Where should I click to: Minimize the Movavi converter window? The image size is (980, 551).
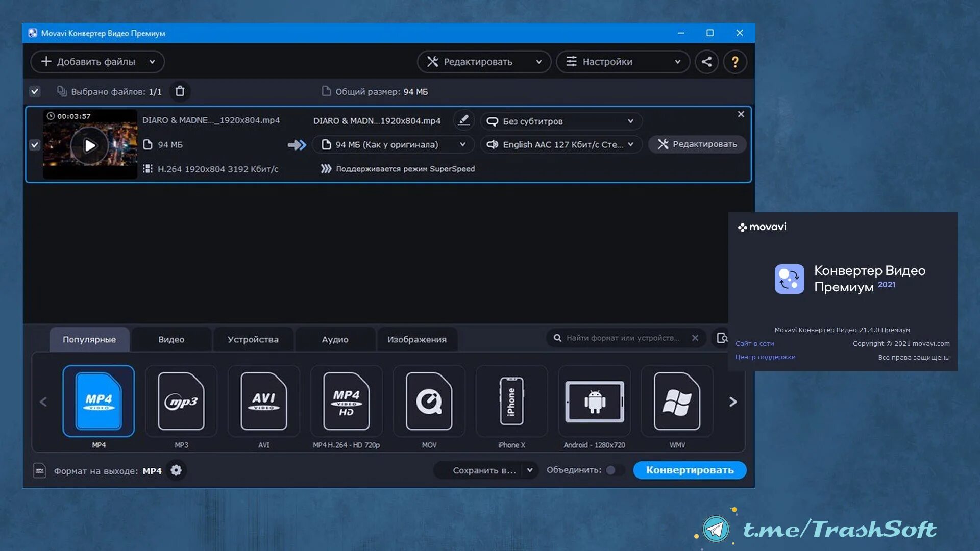click(681, 33)
